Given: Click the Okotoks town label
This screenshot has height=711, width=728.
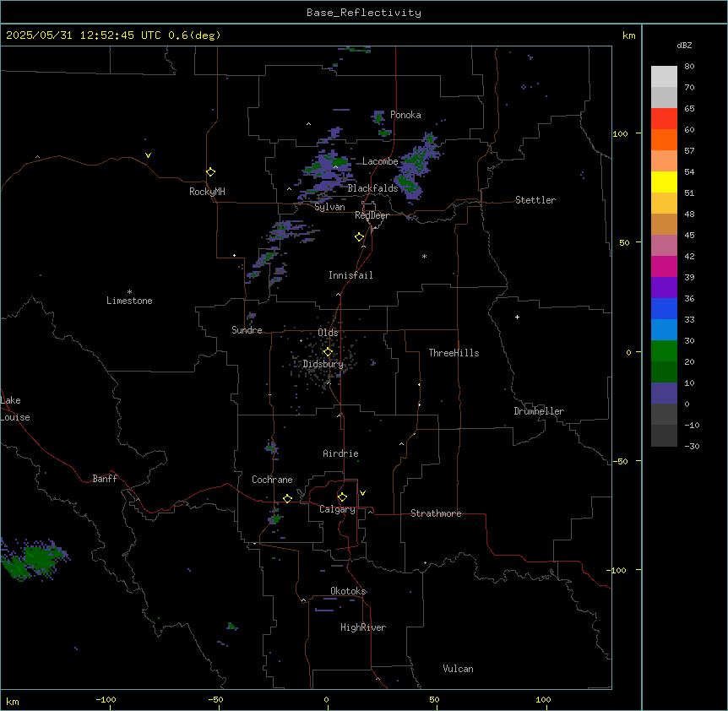Looking at the screenshot, I should tap(348, 591).
